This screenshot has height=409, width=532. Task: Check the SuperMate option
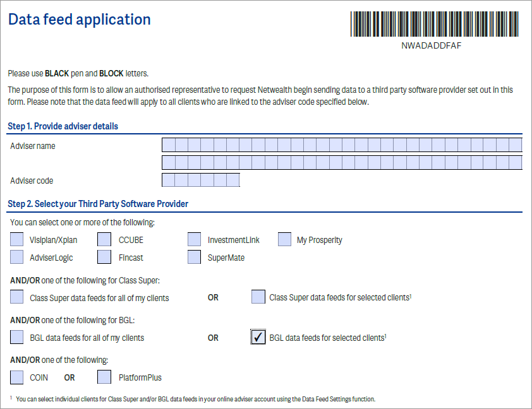coord(194,257)
